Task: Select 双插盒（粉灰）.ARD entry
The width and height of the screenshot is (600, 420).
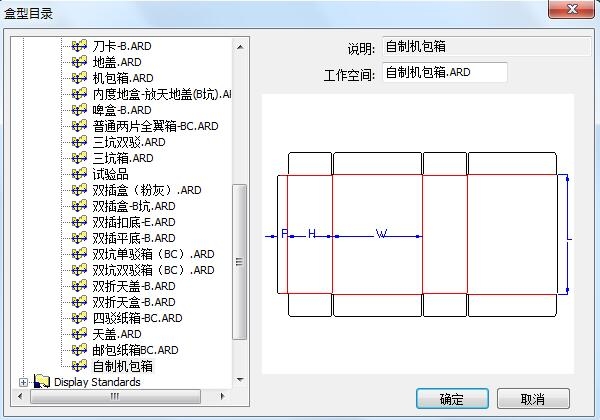Action: coord(147,190)
